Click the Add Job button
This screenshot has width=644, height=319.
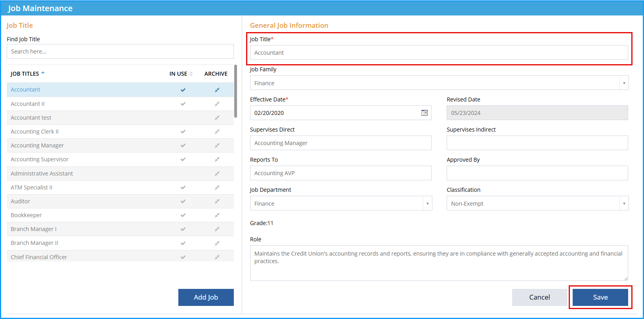tap(206, 297)
